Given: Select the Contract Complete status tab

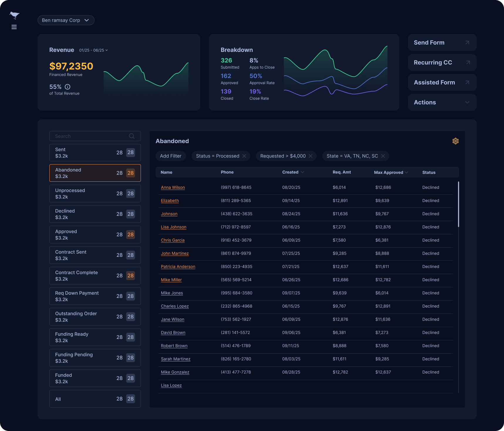Looking at the screenshot, I should 95,276.
